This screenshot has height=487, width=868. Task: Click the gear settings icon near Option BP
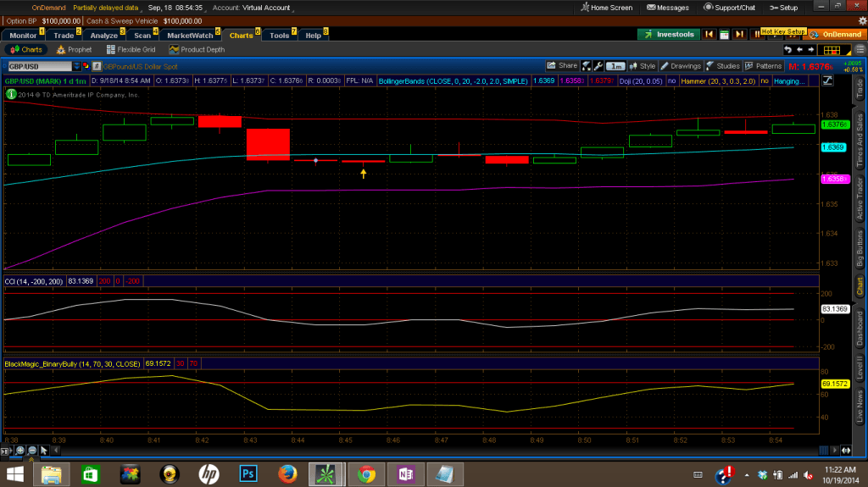[x=862, y=21]
